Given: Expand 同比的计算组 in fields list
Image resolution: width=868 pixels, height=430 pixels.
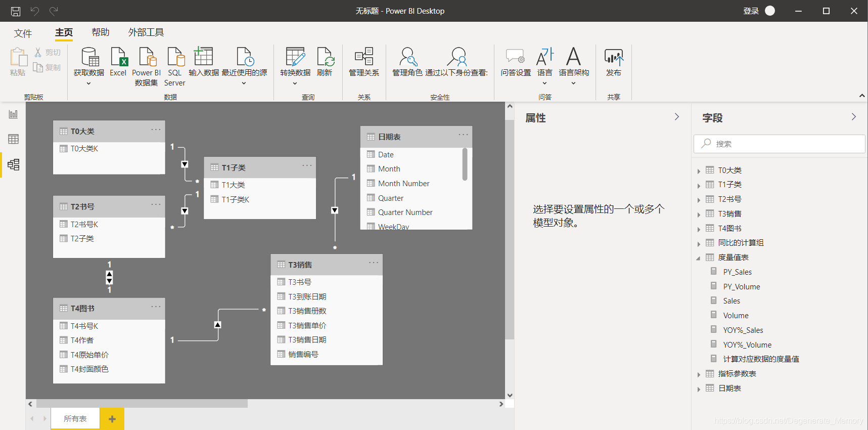Looking at the screenshot, I should pos(699,244).
